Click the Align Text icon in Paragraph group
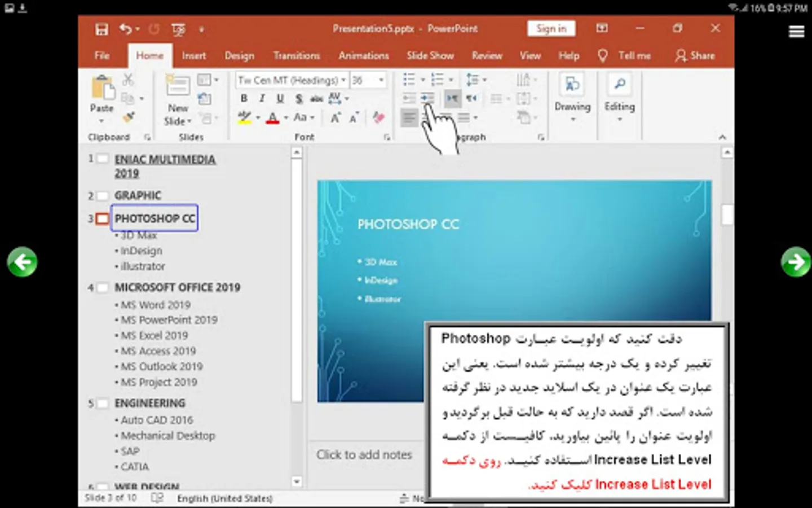Screen dimensions: 812x508 [x=523, y=99]
